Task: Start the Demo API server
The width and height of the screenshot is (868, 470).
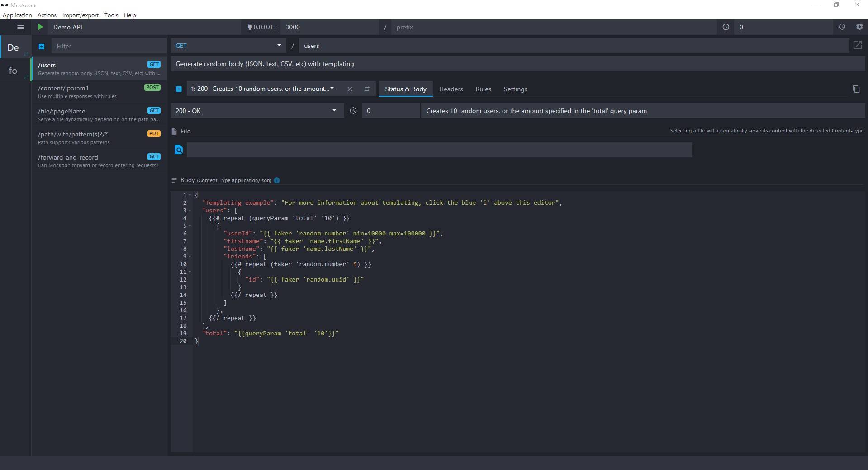Action: [40, 27]
